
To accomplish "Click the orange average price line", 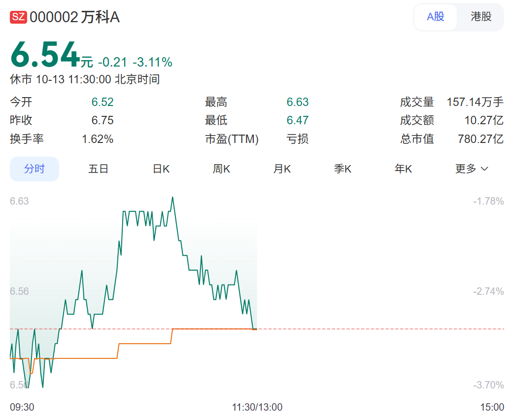I will click(x=148, y=343).
